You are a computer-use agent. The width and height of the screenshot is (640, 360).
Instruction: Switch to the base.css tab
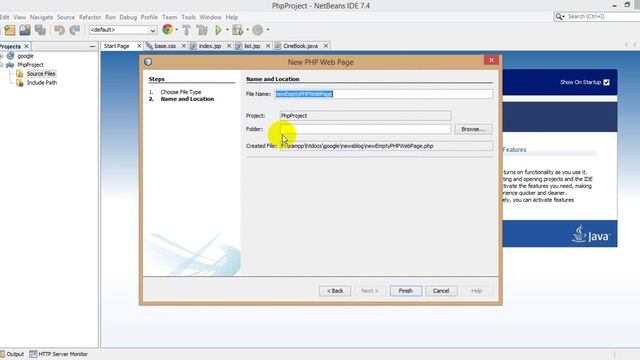(x=165, y=46)
